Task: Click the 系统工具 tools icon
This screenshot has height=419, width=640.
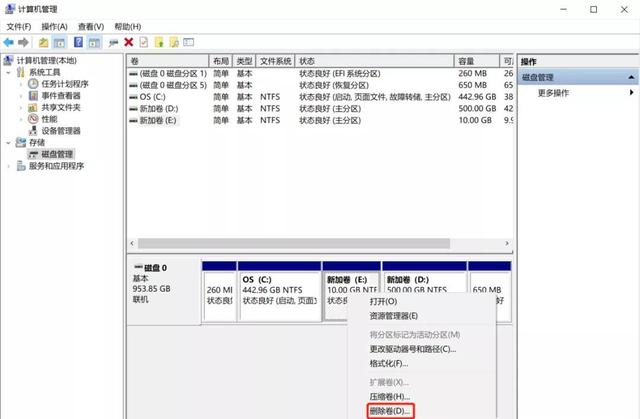Action: [x=21, y=72]
